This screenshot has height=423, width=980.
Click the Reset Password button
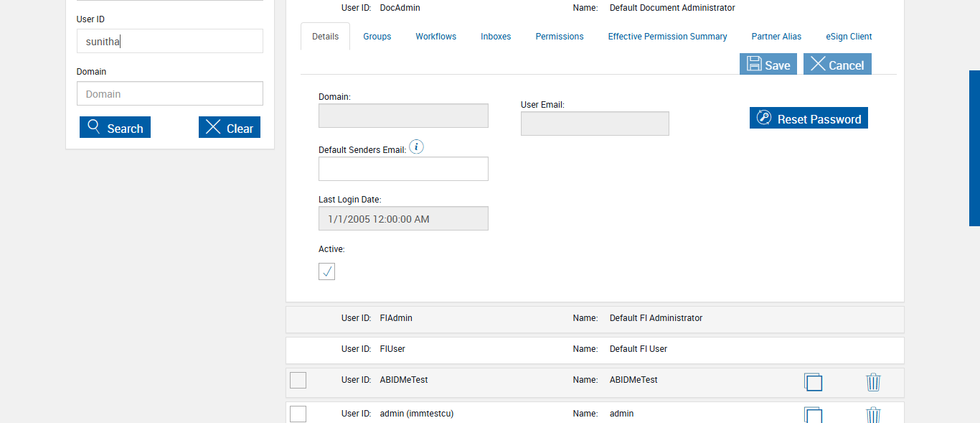(x=809, y=118)
